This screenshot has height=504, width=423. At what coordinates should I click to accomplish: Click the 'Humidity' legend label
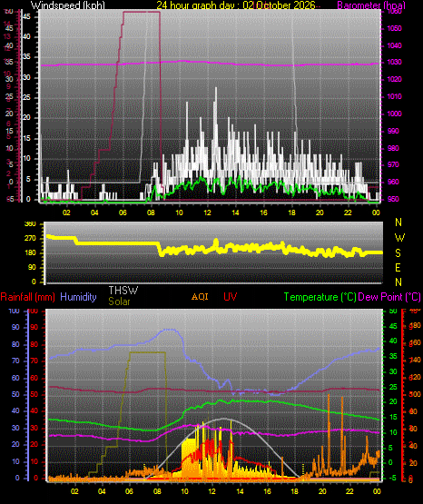[78, 297]
